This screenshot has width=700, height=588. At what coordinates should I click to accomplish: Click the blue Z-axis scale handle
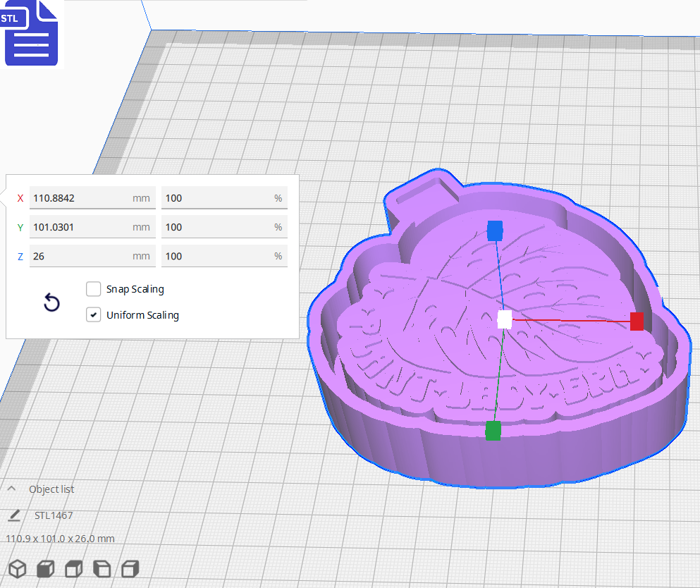(494, 229)
